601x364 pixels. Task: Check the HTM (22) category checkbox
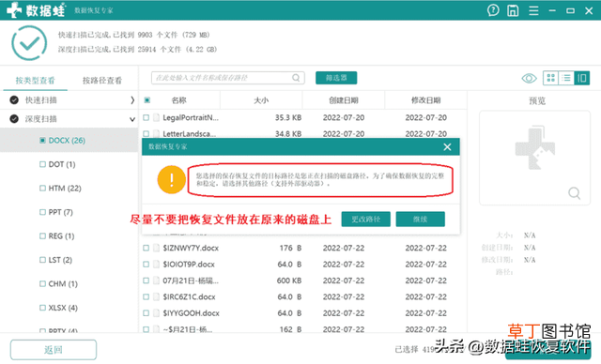(42, 189)
